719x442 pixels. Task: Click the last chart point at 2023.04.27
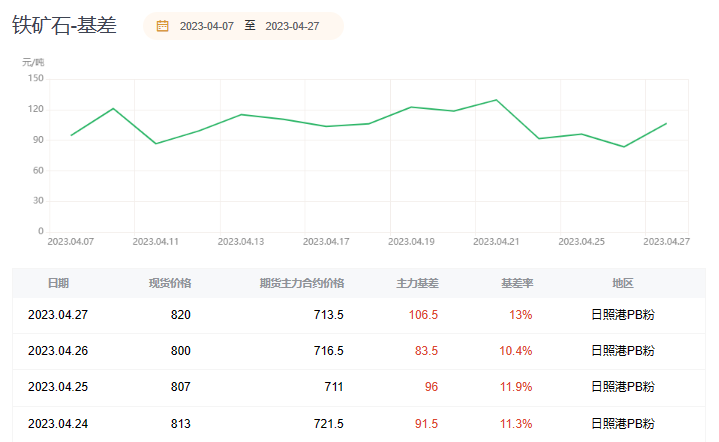[666, 124]
